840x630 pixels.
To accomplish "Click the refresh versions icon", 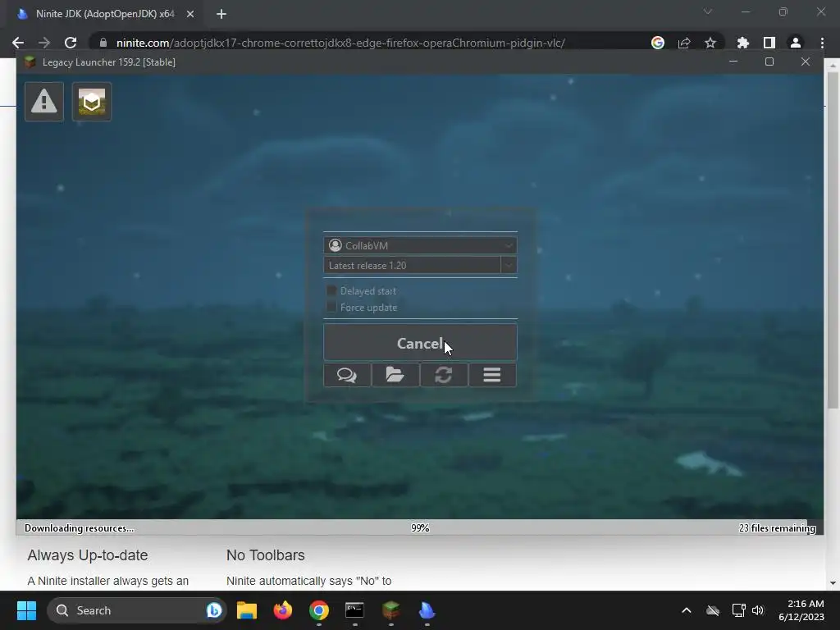I will click(444, 375).
